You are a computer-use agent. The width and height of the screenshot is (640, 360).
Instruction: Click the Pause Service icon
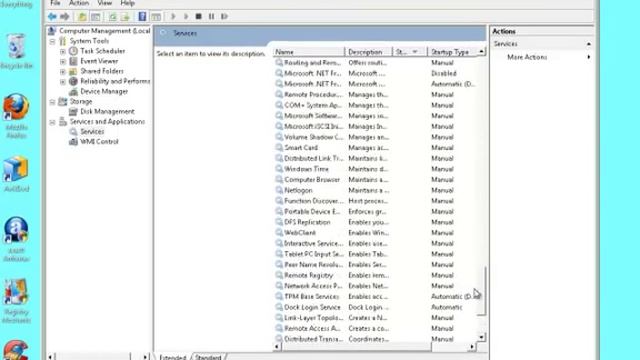(x=211, y=16)
